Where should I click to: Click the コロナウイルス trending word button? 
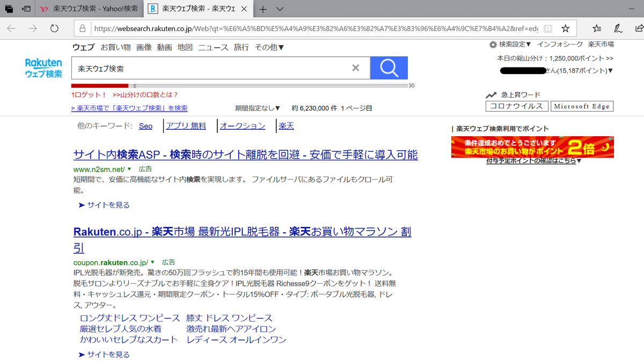[x=517, y=106]
